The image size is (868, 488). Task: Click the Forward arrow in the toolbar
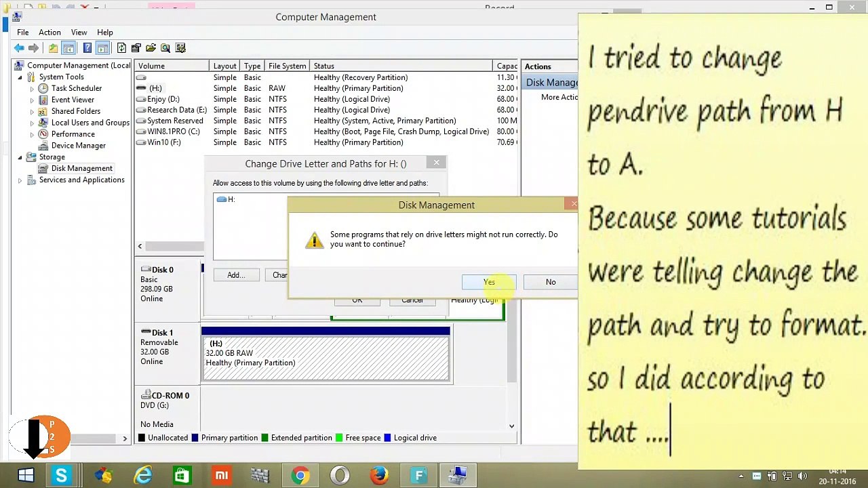33,48
